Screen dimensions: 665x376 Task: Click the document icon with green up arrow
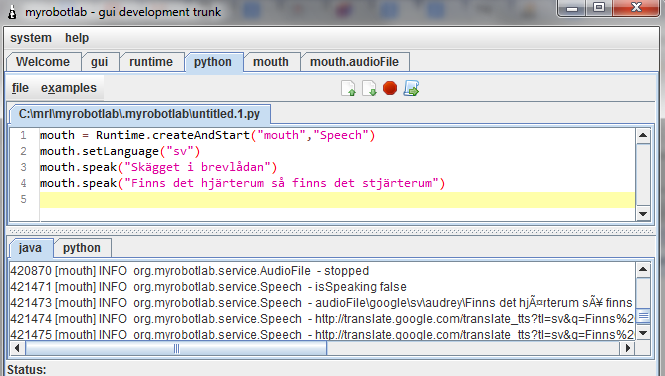tap(348, 88)
